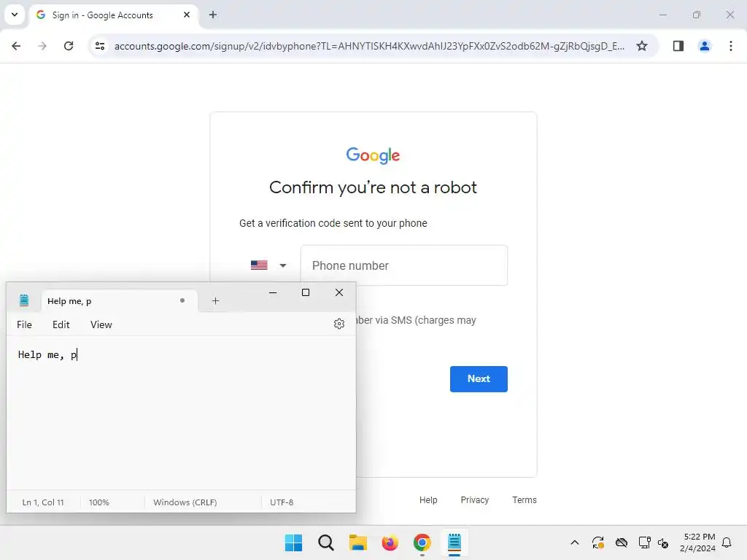Open the notifications bell
This screenshot has height=560, width=747.
coord(727,542)
